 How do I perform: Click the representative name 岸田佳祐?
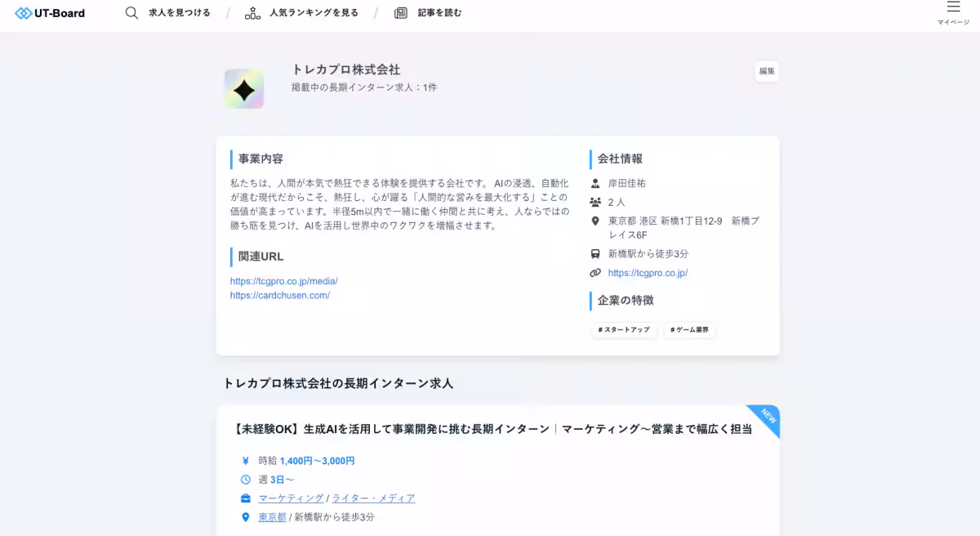coord(627,183)
